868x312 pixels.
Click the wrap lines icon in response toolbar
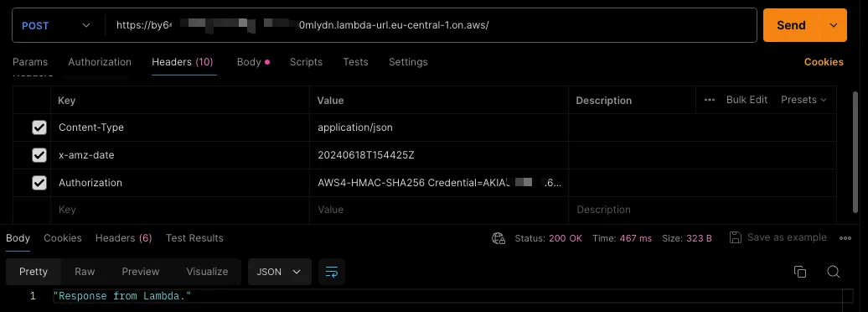(332, 272)
